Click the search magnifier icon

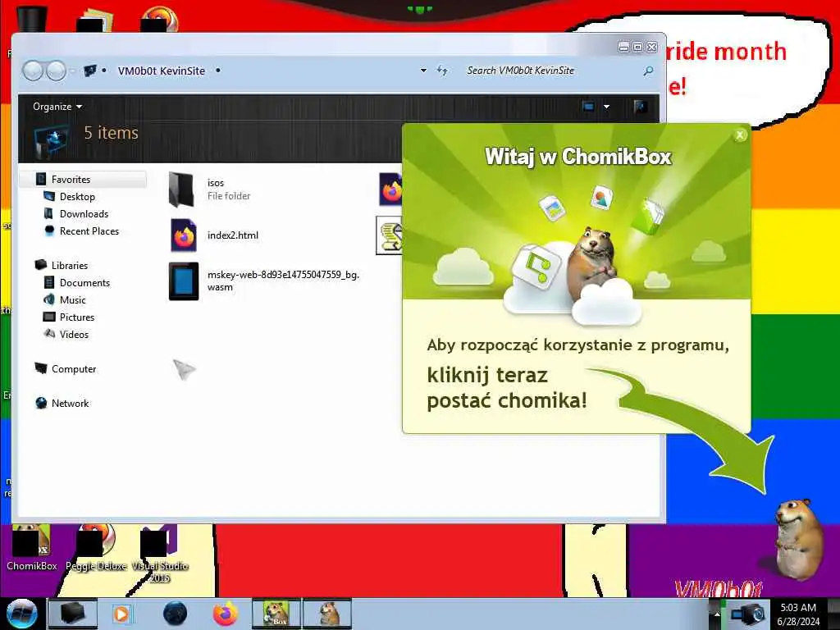tap(648, 71)
